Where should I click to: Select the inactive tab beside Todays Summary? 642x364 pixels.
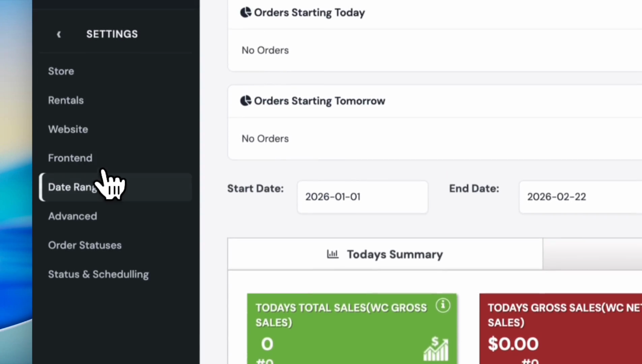point(592,254)
